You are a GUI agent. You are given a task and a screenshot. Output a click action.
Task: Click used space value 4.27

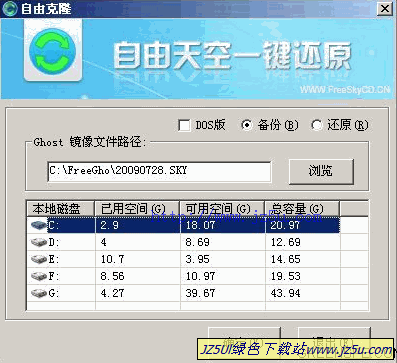click(x=112, y=293)
